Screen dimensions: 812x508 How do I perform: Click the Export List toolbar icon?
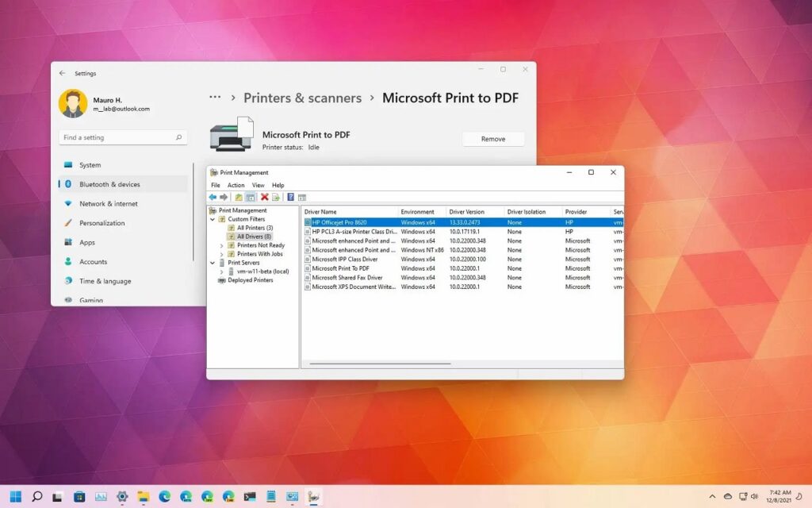(276, 197)
